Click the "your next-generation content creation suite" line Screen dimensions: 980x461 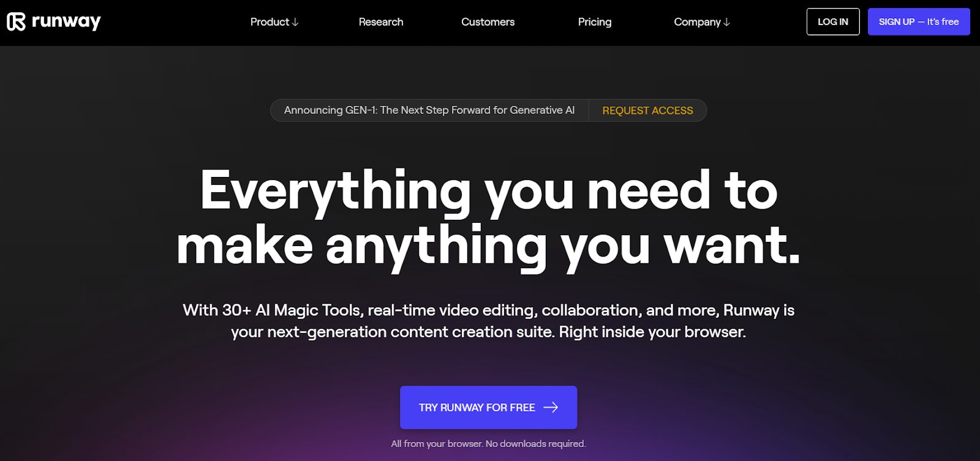tap(489, 332)
